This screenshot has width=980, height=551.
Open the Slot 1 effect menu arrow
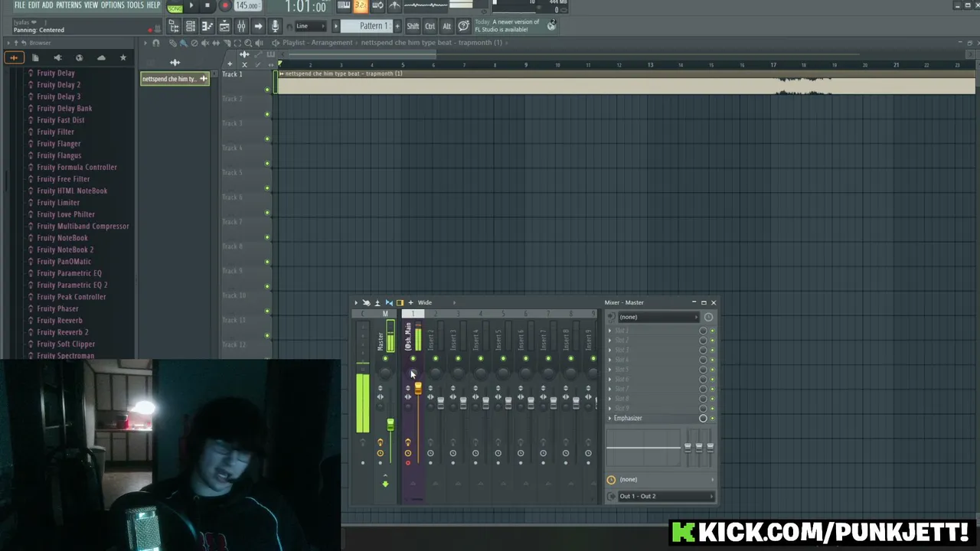(x=610, y=331)
